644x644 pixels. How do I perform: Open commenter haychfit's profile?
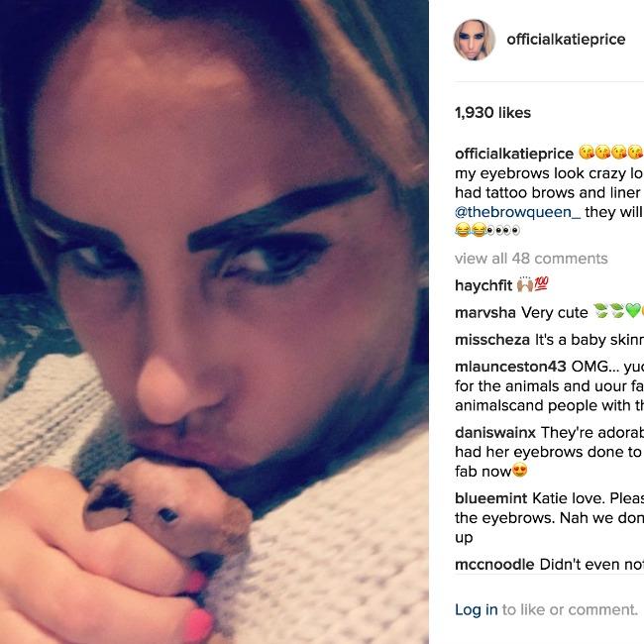pyautogui.click(x=483, y=285)
